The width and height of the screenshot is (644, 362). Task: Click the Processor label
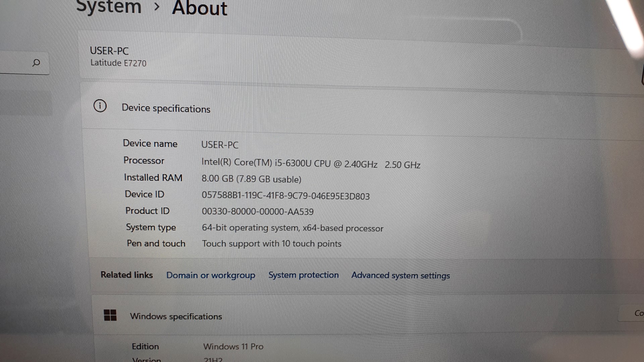tap(144, 161)
